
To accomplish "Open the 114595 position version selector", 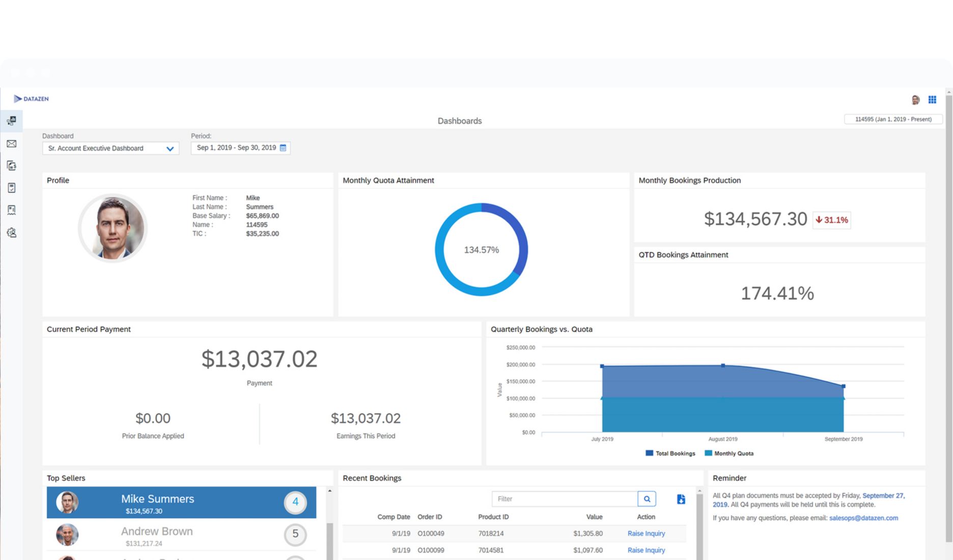I will point(893,119).
